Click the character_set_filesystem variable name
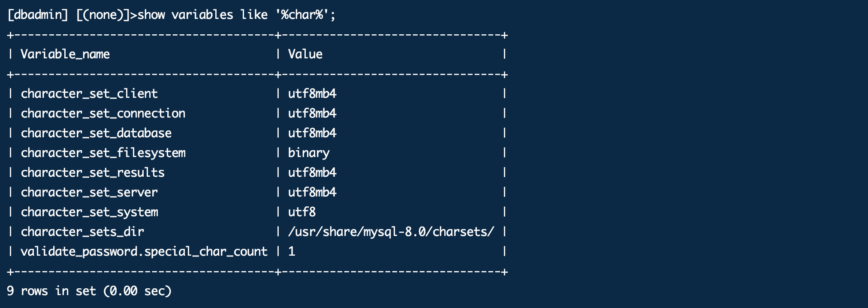Viewport: 868px width, 308px height. (x=103, y=153)
